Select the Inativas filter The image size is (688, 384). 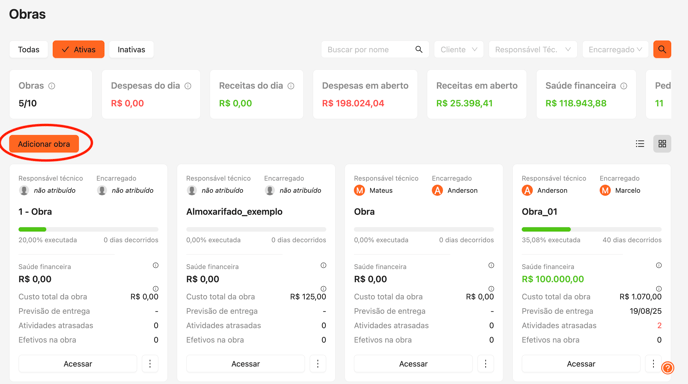(131, 50)
